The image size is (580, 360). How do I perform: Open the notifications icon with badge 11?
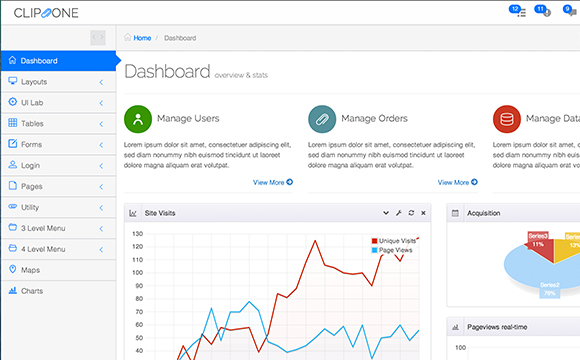tap(543, 11)
